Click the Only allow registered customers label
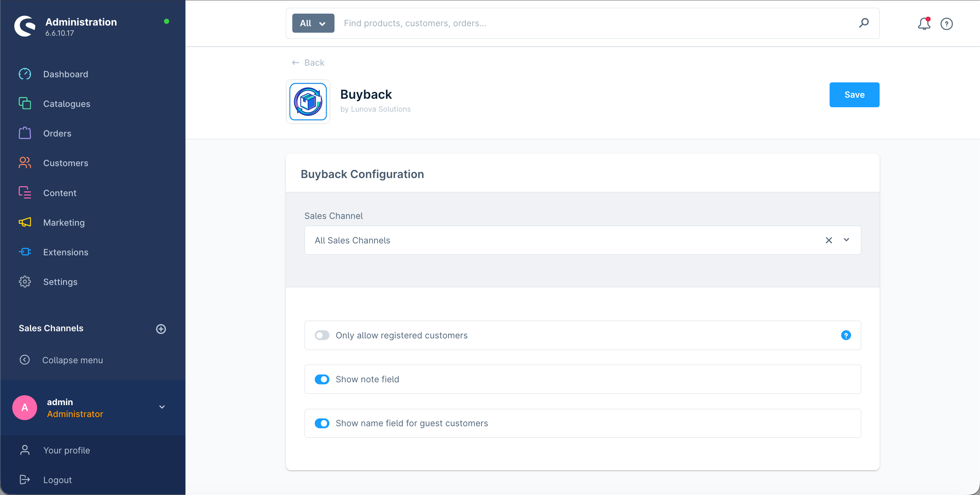The image size is (980, 495). tap(402, 335)
